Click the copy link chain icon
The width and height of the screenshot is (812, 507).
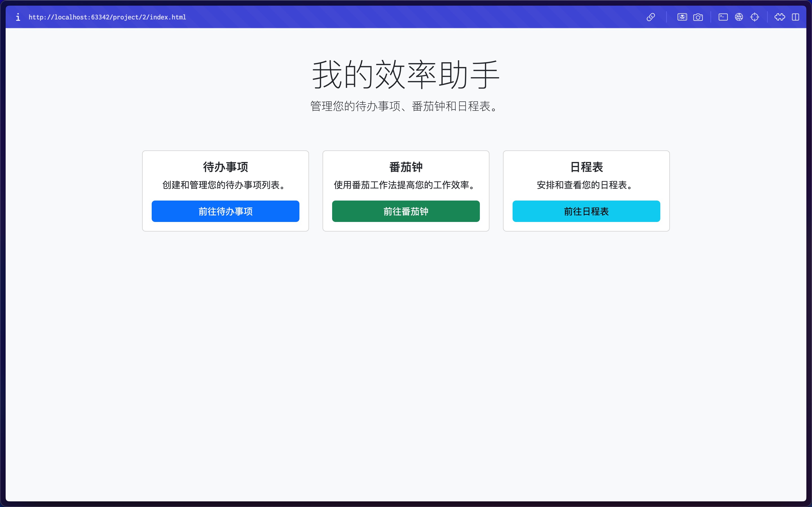point(651,17)
